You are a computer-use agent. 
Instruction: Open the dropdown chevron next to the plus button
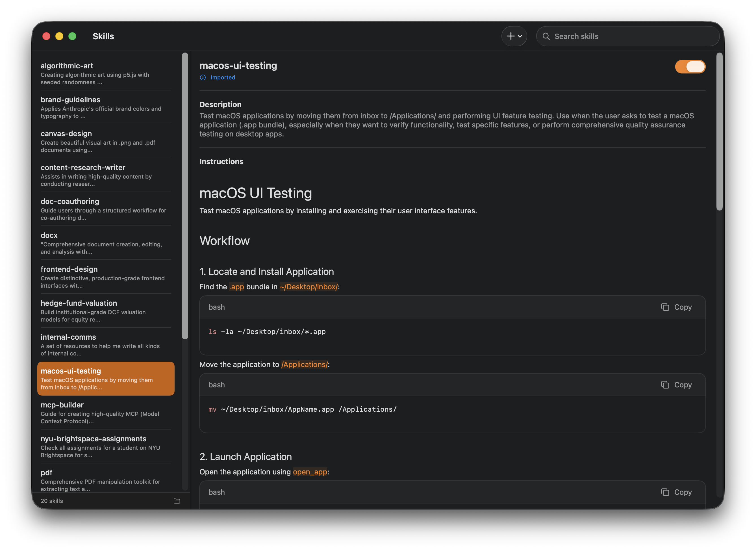520,36
